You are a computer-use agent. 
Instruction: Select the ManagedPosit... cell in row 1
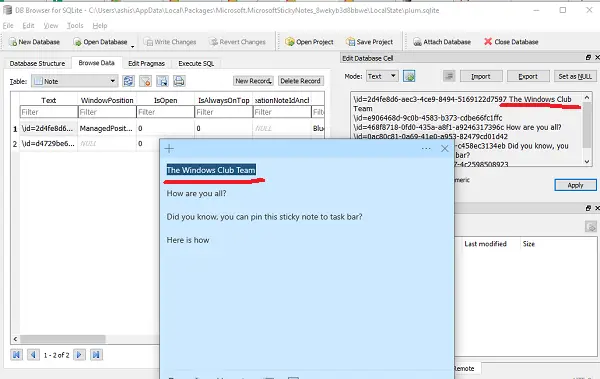tap(107, 129)
